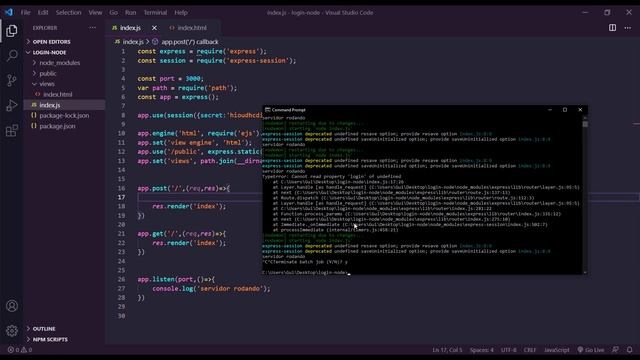
Task: Minimize the Command Prompt window
Action: (x=550, y=109)
